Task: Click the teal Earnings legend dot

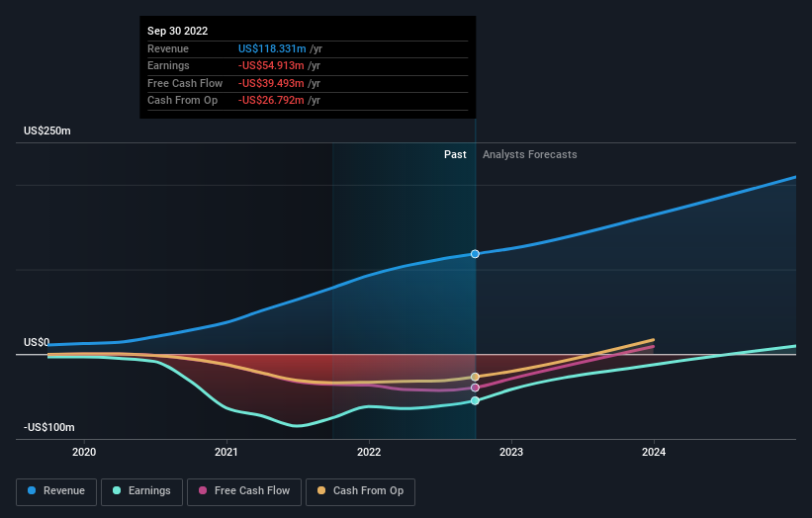Action: coord(117,490)
